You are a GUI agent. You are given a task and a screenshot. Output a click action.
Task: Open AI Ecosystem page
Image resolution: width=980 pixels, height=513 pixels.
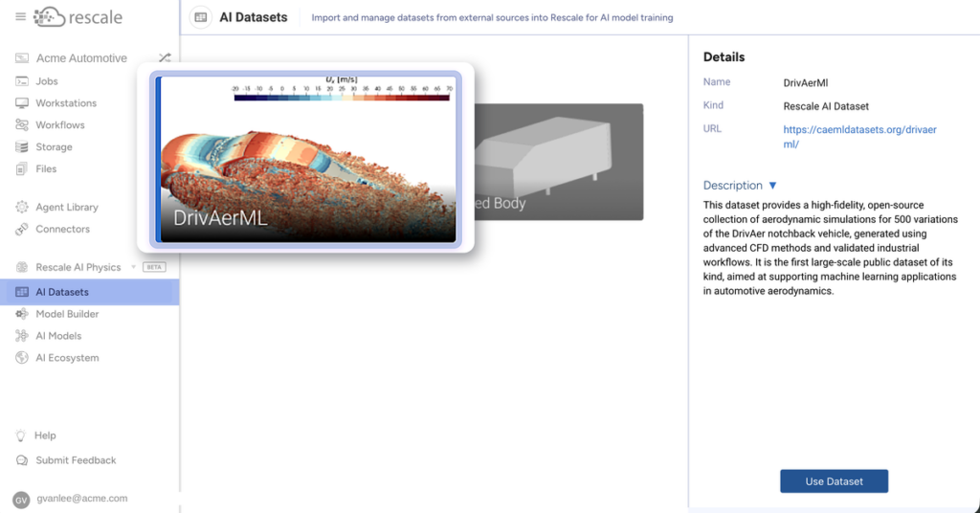[x=67, y=357]
